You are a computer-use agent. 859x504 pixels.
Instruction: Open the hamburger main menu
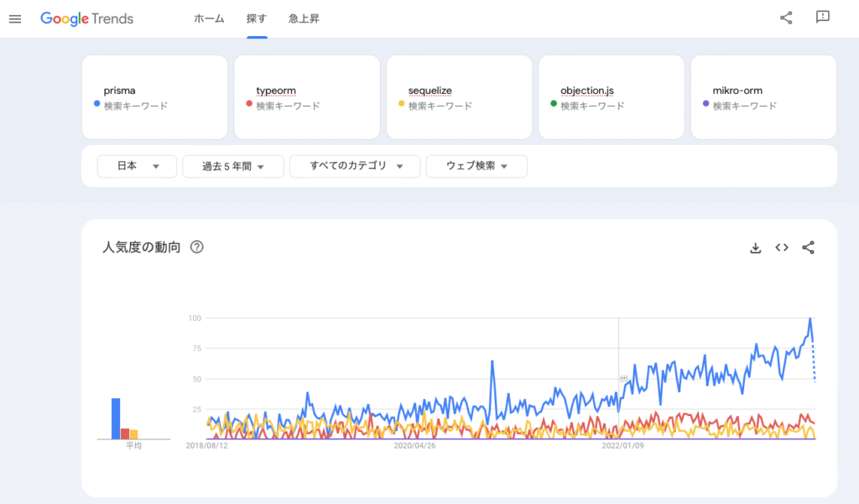pos(15,18)
